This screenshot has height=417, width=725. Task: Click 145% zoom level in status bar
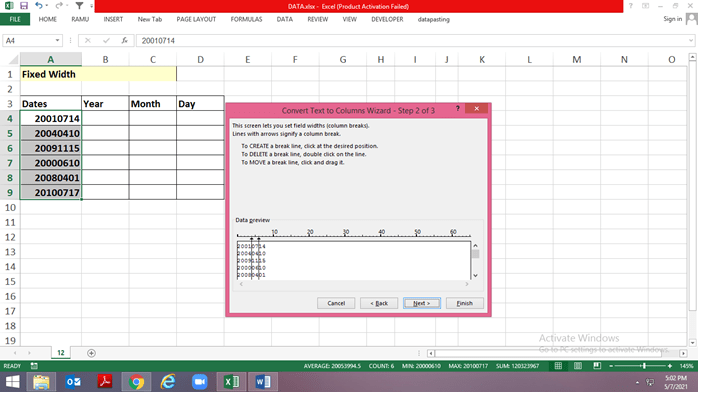pyautogui.click(x=687, y=366)
